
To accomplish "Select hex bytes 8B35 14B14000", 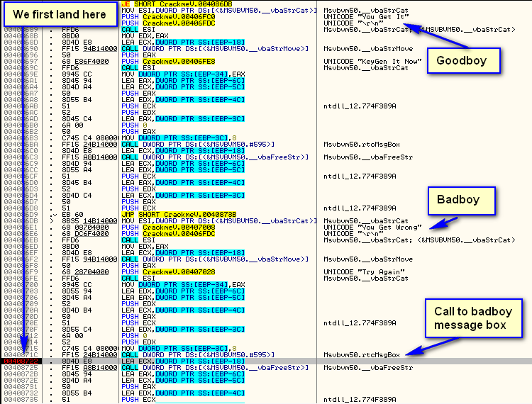I will (89, 221).
